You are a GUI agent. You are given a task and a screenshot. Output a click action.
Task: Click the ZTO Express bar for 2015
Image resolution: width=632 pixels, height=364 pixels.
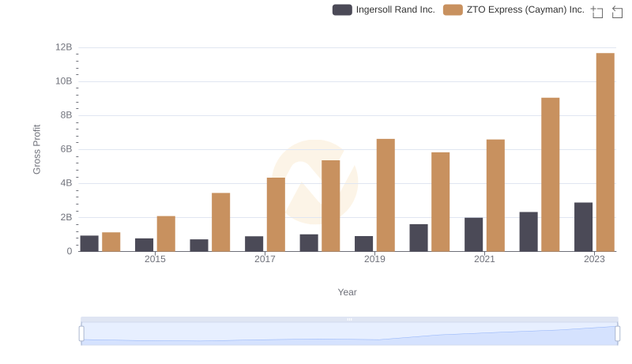point(166,234)
